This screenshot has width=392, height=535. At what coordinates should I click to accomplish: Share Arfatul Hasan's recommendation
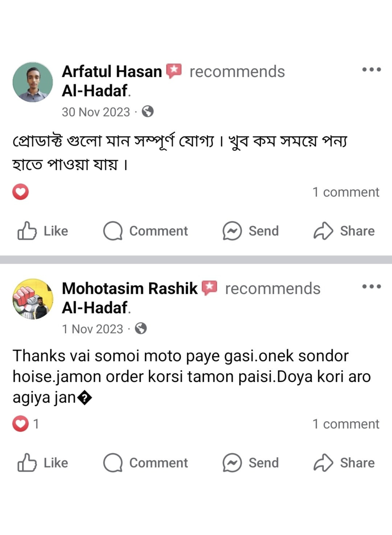click(344, 231)
